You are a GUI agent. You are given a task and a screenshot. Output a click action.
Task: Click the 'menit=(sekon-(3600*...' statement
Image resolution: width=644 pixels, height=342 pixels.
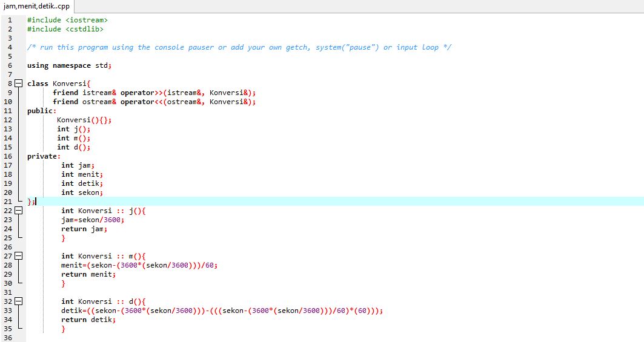tap(139, 265)
